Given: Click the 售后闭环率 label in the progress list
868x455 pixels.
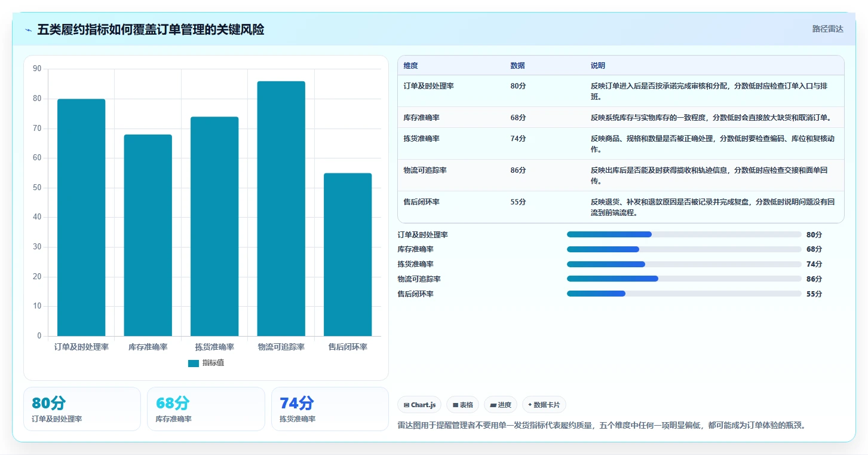Looking at the screenshot, I should pos(415,294).
